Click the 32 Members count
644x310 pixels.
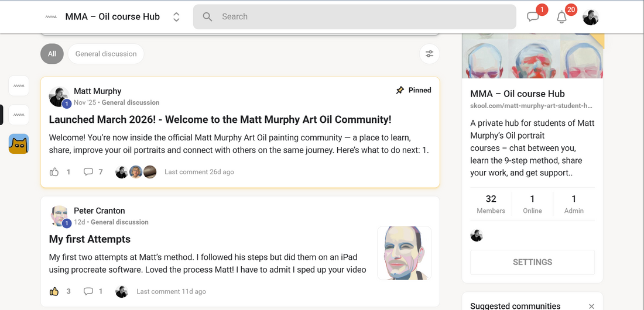point(491,204)
